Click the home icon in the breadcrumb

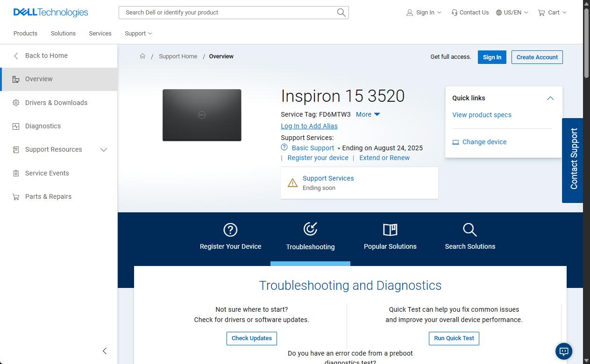click(142, 56)
